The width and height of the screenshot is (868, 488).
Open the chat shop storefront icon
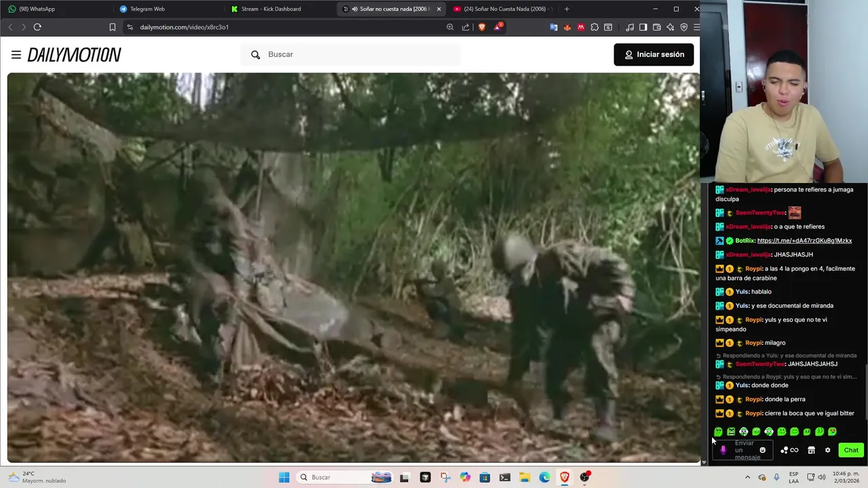[811, 450]
